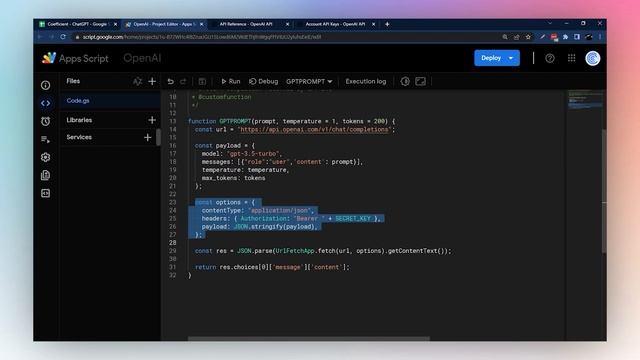Click line number 28 in gutter
640x360 pixels.
tap(173, 242)
